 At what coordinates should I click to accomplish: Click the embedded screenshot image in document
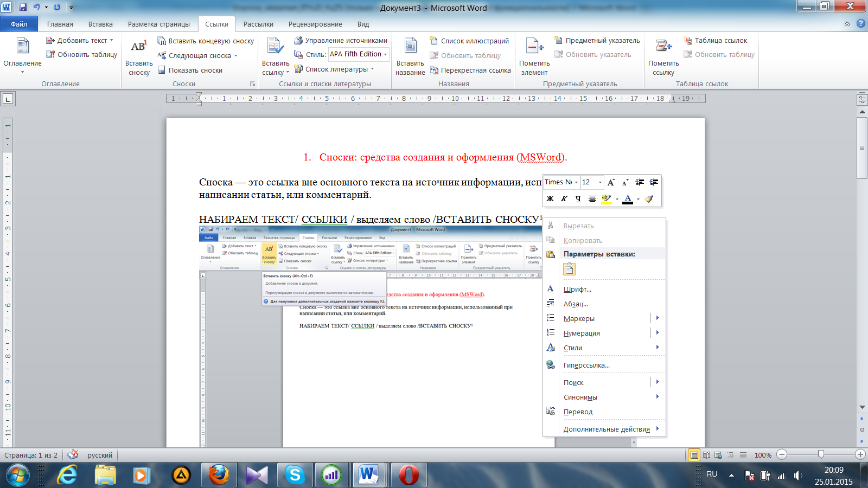(371, 336)
